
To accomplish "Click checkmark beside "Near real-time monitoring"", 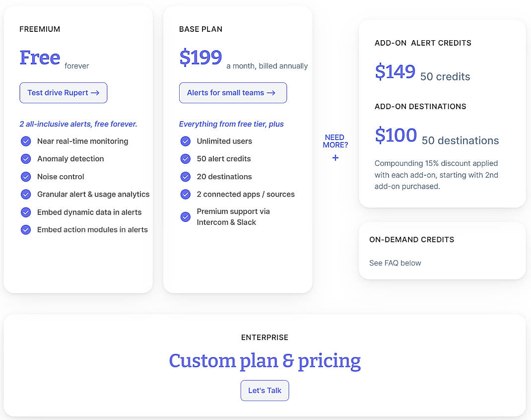I will pos(26,141).
